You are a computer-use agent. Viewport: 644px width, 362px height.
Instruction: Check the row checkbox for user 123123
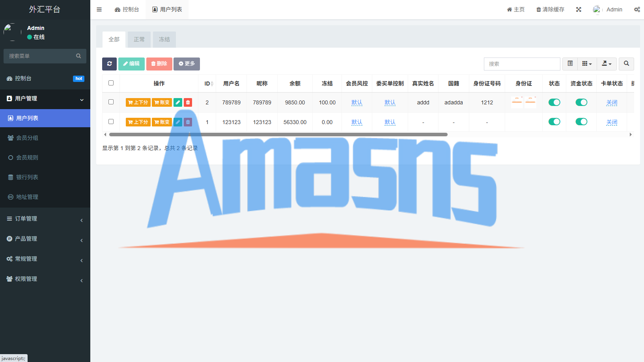point(111,122)
